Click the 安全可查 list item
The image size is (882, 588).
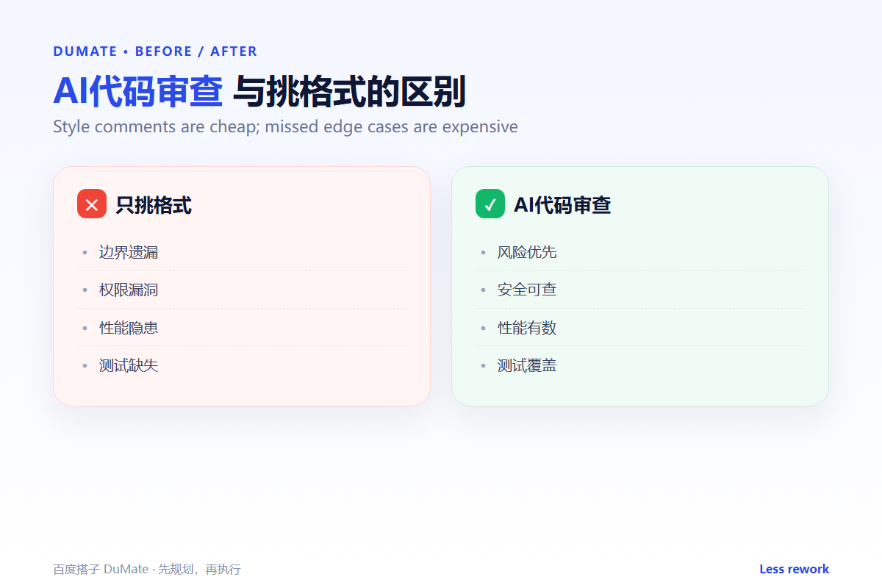coord(640,290)
